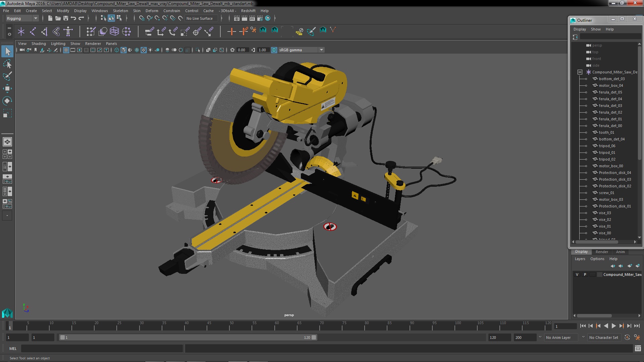Select the Rotate tool in toolbox
Screen dimensions: 644x362
point(7,101)
